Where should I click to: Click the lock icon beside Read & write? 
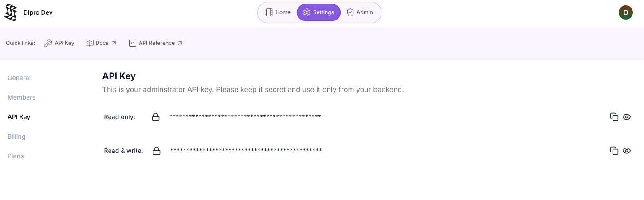pyautogui.click(x=157, y=151)
